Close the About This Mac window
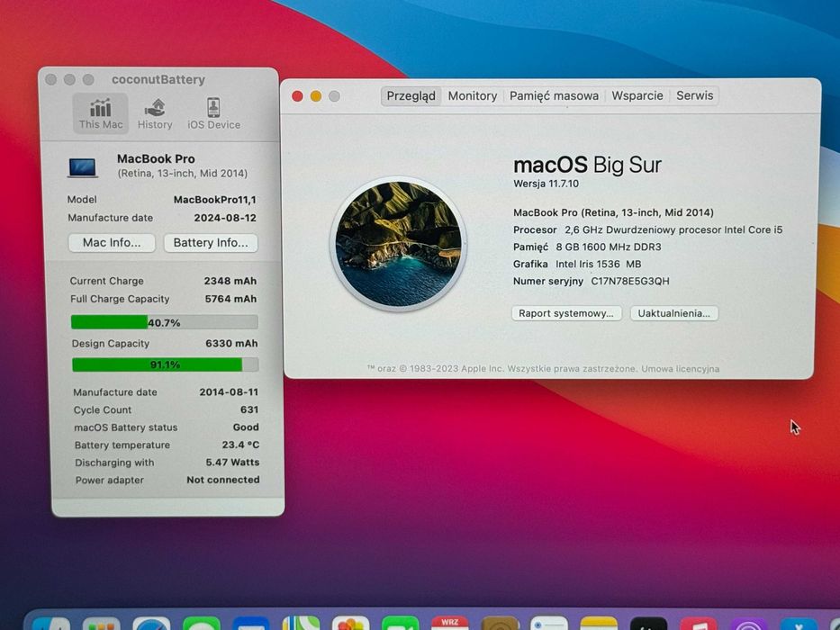 point(297,96)
